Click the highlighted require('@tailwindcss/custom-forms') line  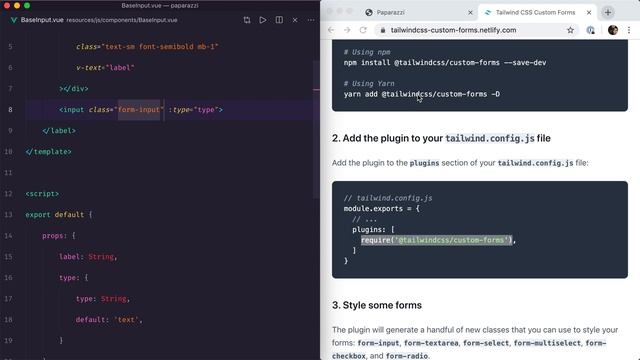pos(436,240)
